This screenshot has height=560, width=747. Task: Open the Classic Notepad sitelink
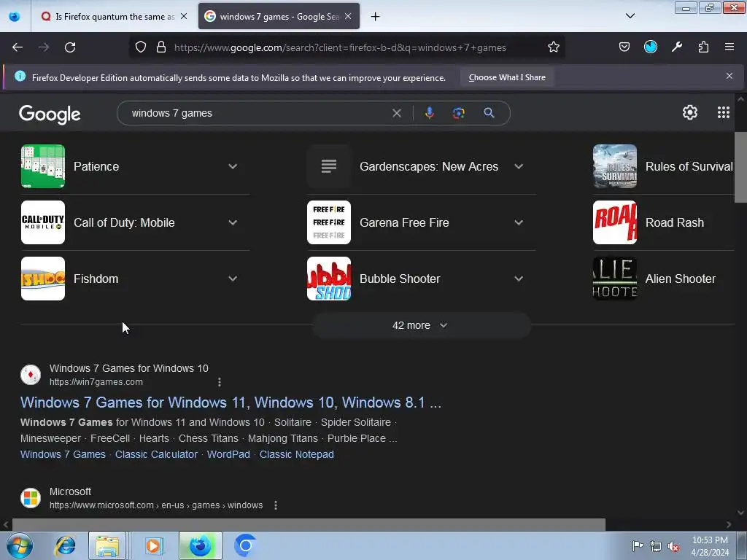coord(296,454)
